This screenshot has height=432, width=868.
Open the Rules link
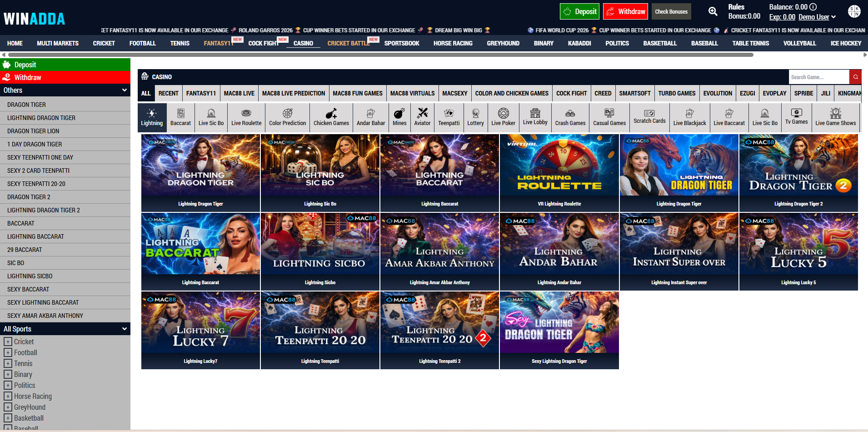coord(736,7)
